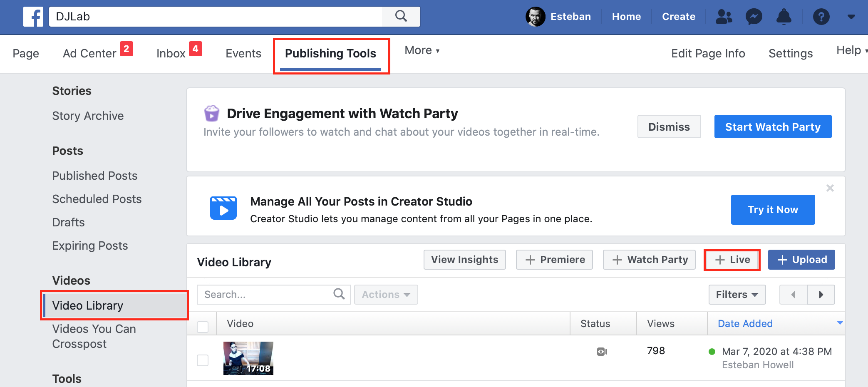The image size is (868, 387).
Task: Click the Video column header
Action: click(x=240, y=323)
